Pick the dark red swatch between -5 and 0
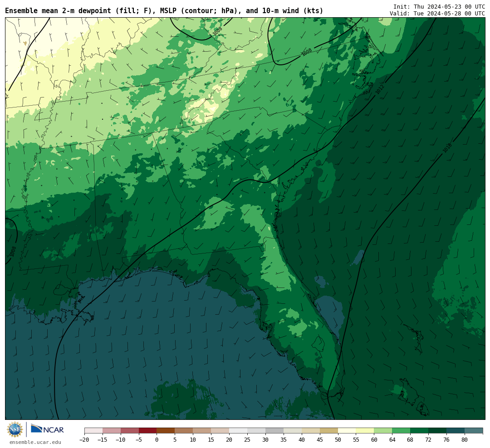 click(x=148, y=431)
